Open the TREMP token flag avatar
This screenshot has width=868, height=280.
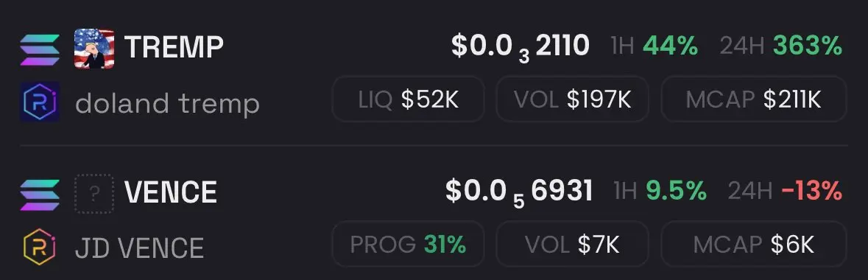[x=94, y=49]
